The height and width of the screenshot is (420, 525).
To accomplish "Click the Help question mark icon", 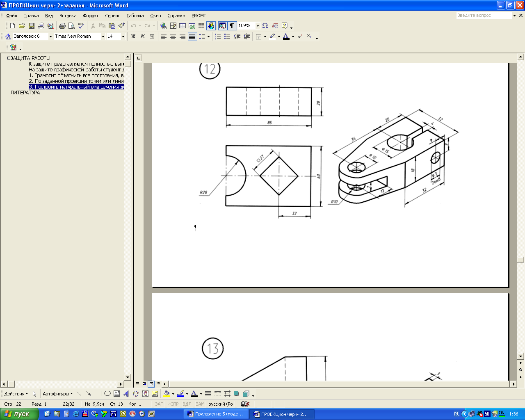I will (x=285, y=26).
